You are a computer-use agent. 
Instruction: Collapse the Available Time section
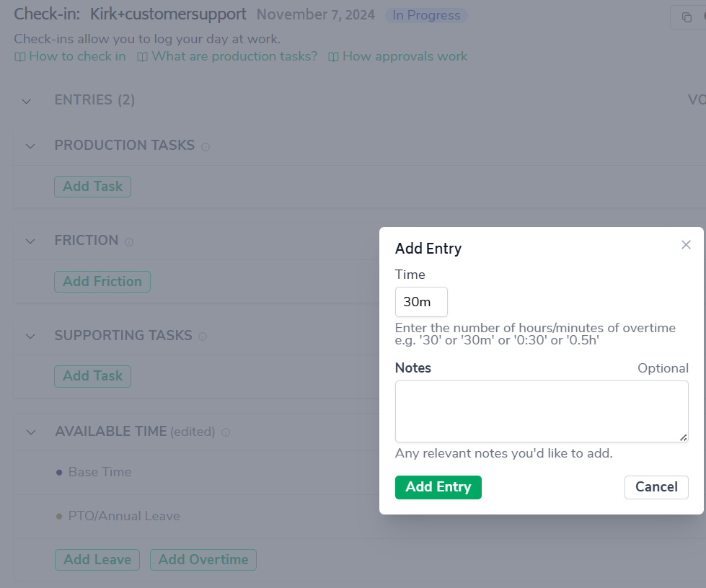[x=31, y=432]
